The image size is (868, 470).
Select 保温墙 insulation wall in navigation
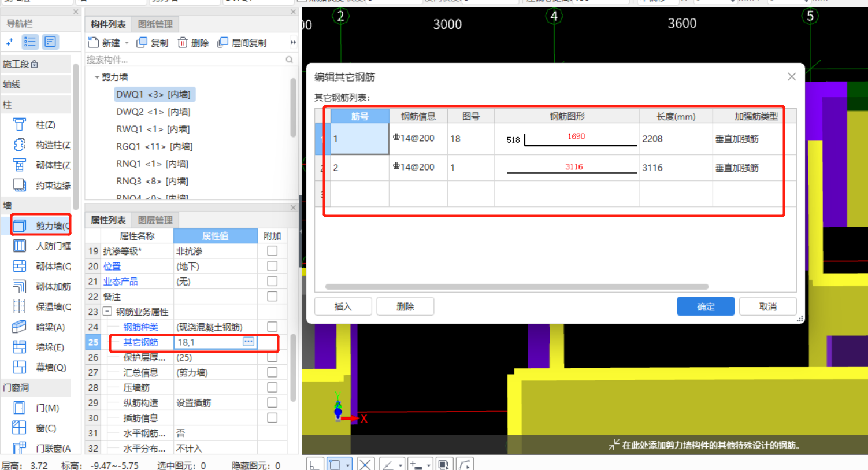40,307
